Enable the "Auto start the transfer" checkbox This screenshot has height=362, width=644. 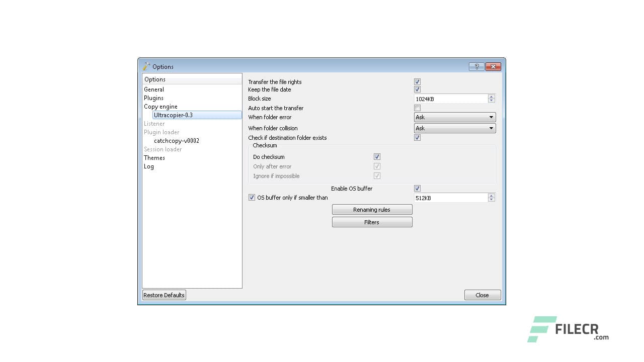click(417, 108)
